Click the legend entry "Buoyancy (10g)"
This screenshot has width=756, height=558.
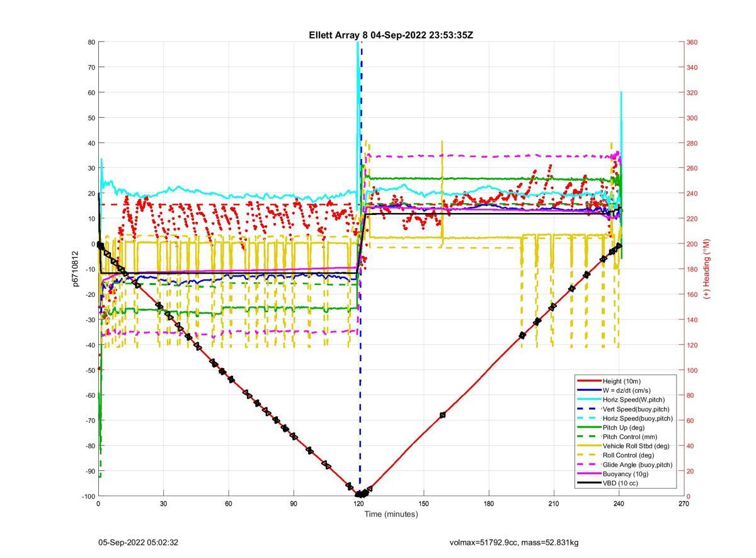pos(626,474)
